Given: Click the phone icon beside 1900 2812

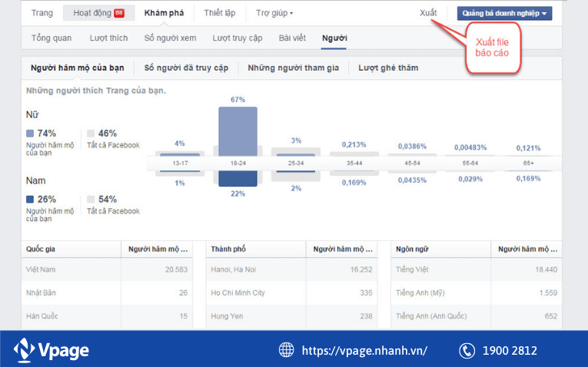Looking at the screenshot, I should (x=467, y=350).
